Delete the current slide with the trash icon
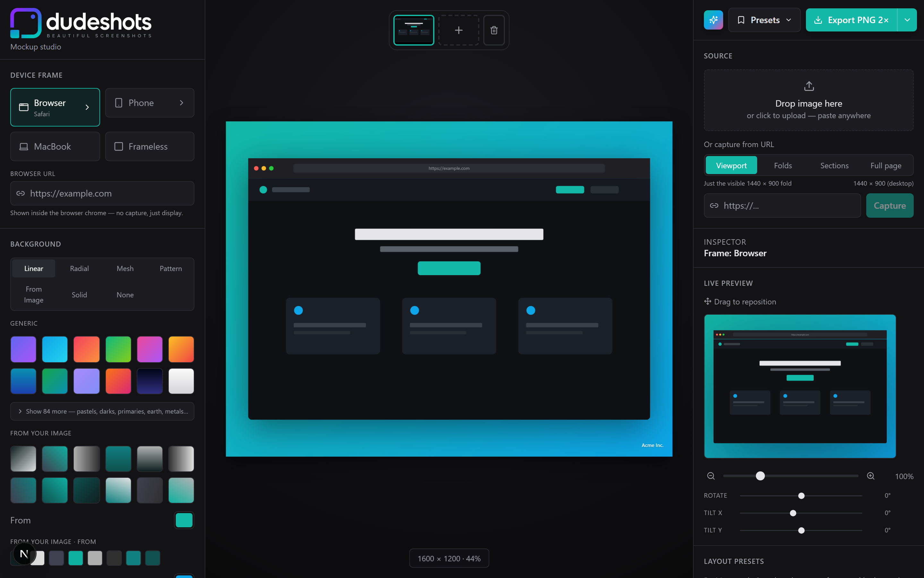The width and height of the screenshot is (924, 578). coord(494,30)
